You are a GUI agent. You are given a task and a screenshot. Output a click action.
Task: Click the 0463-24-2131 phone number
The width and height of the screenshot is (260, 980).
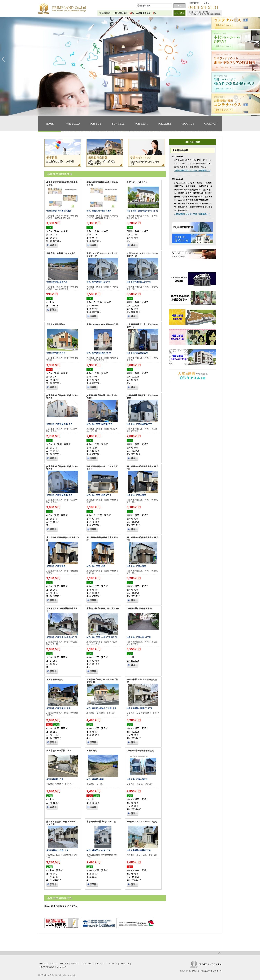pyautogui.click(x=203, y=7)
